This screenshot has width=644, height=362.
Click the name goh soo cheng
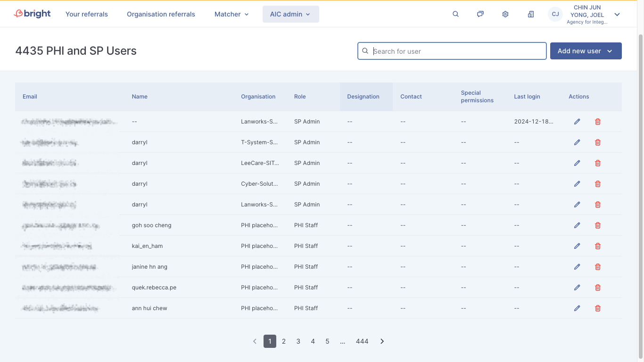151,225
